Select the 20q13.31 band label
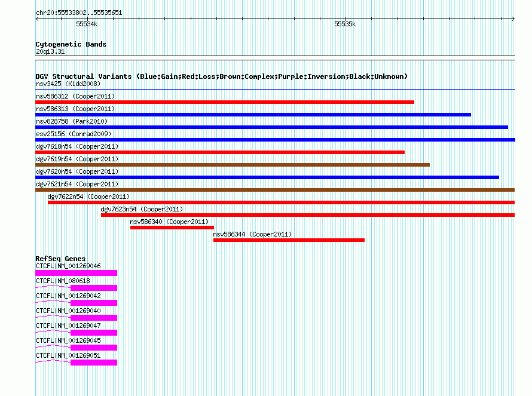This screenshot has height=396, width=532. [50, 51]
